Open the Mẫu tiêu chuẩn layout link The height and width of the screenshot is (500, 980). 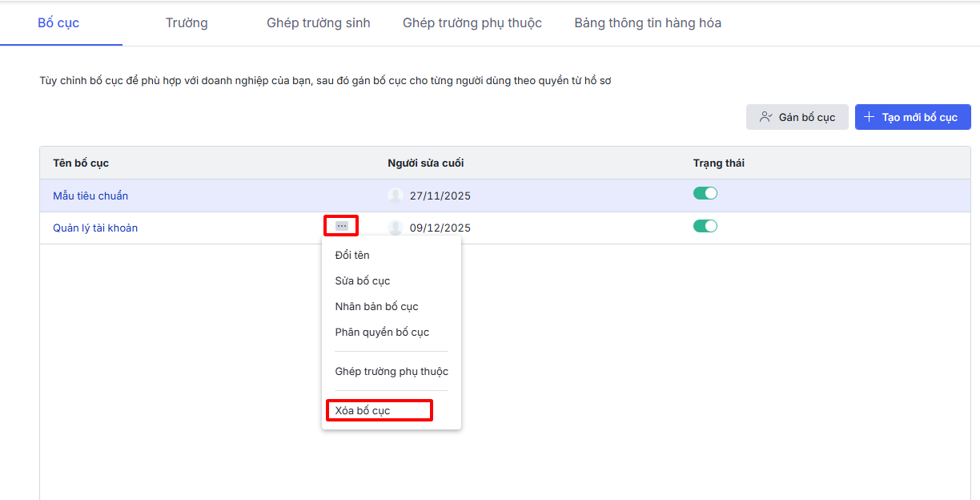tap(90, 196)
